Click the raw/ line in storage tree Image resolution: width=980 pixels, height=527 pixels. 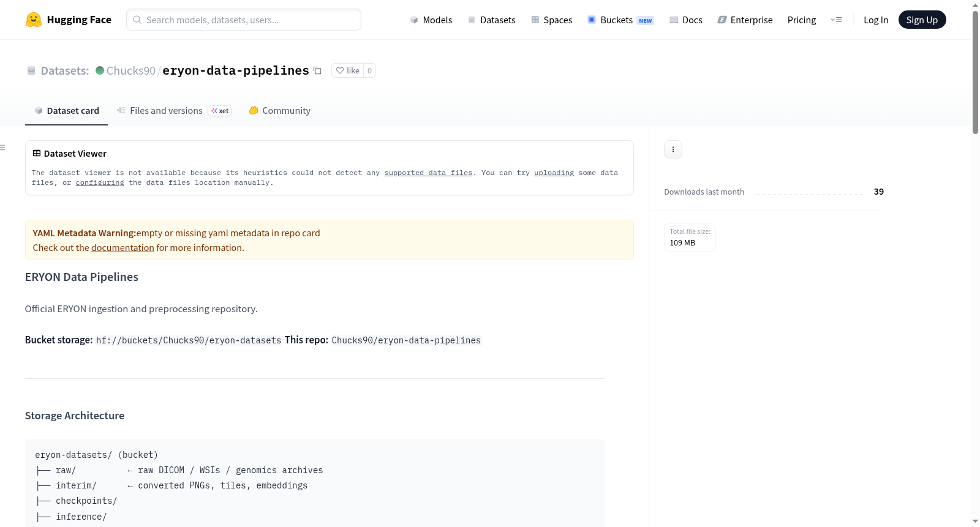(179, 470)
